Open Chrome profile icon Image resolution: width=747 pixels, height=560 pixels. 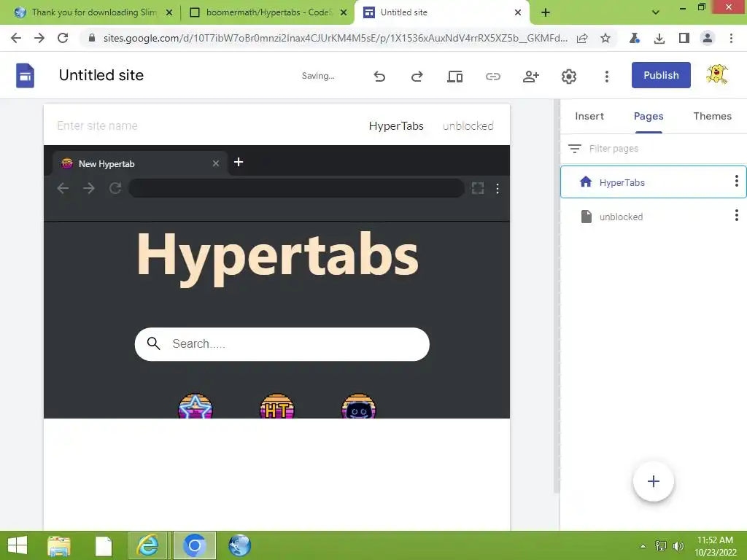[x=708, y=38]
